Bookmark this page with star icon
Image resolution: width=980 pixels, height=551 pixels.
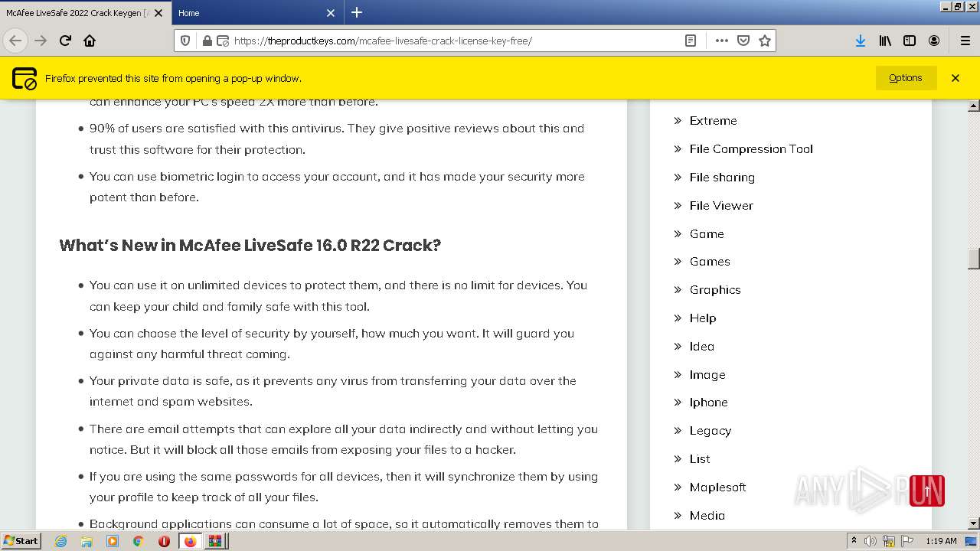(764, 41)
